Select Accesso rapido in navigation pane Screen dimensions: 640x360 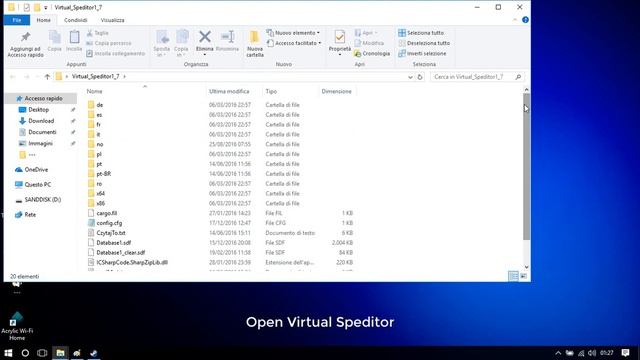(40, 98)
